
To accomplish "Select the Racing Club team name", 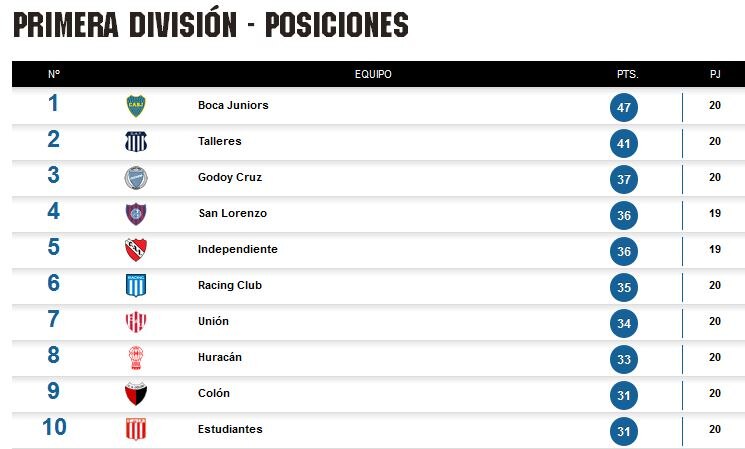I will point(230,285).
